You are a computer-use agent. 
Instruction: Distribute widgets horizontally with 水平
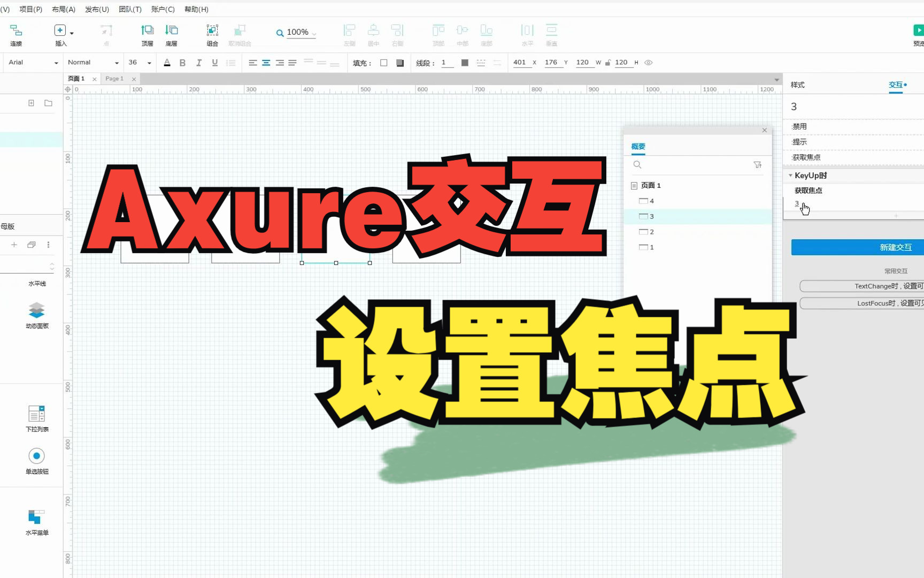tap(527, 35)
